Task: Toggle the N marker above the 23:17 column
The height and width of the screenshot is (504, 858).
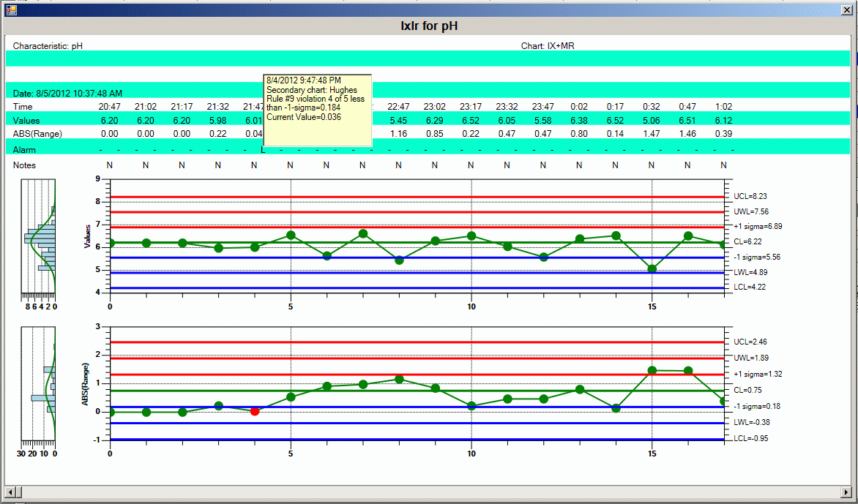Action: point(470,165)
